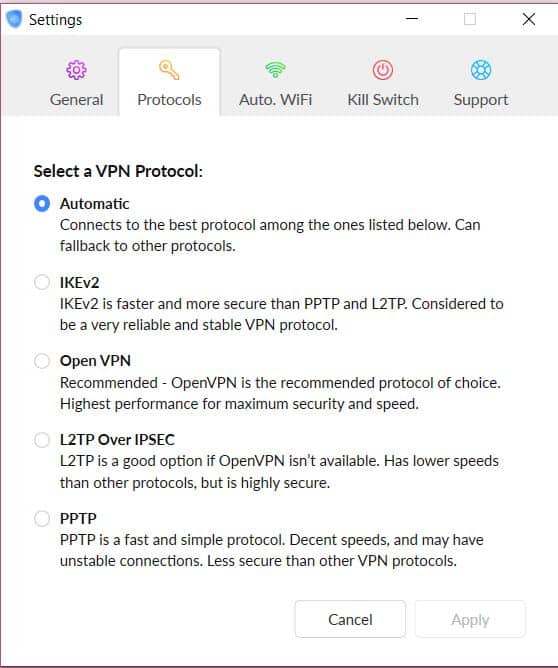Screen dimensions: 558x668
Task: Click the green WiFi signal icon
Action: [276, 69]
